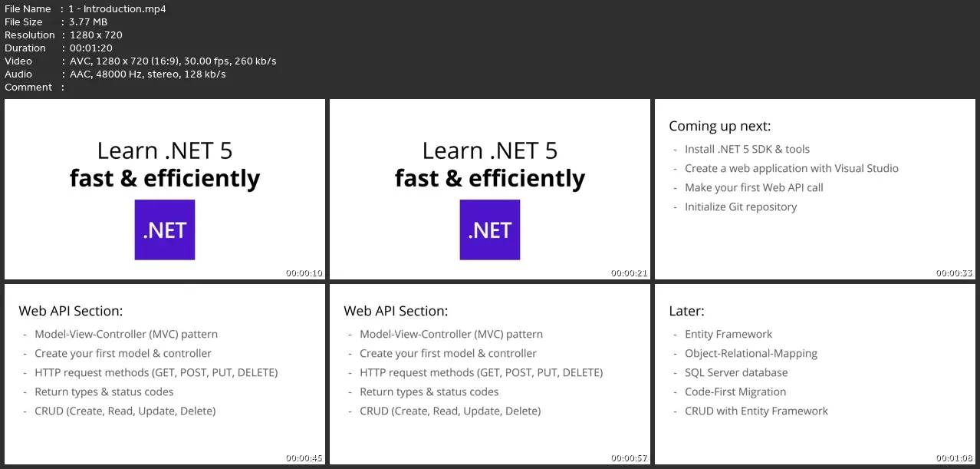Click the .NET logo in the 00:00:21 frame
This screenshot has width=980, height=469.
[490, 230]
